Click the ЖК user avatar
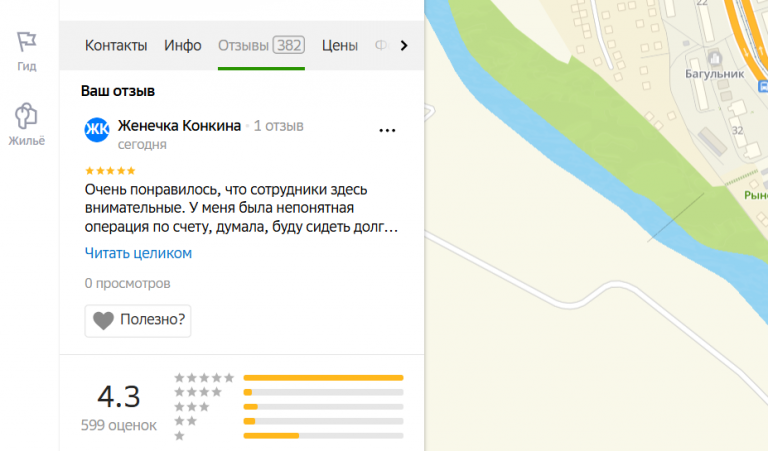768x451 pixels. coord(96,130)
